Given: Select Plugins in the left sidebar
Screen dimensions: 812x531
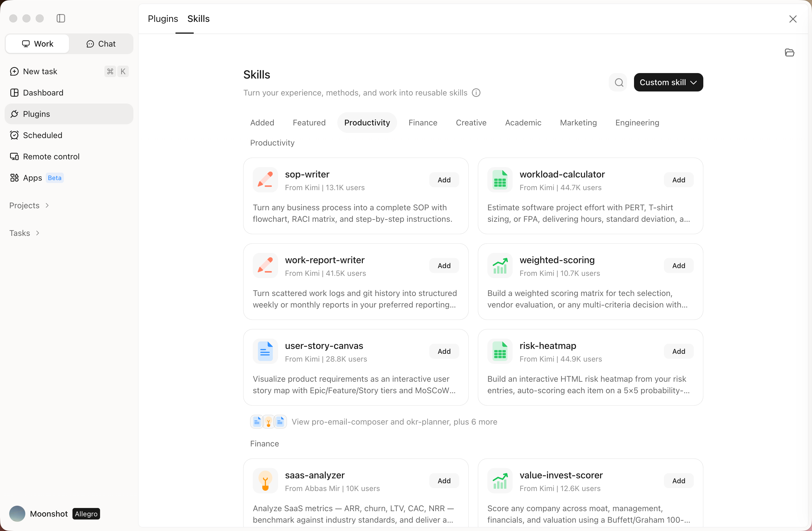Looking at the screenshot, I should pos(69,114).
